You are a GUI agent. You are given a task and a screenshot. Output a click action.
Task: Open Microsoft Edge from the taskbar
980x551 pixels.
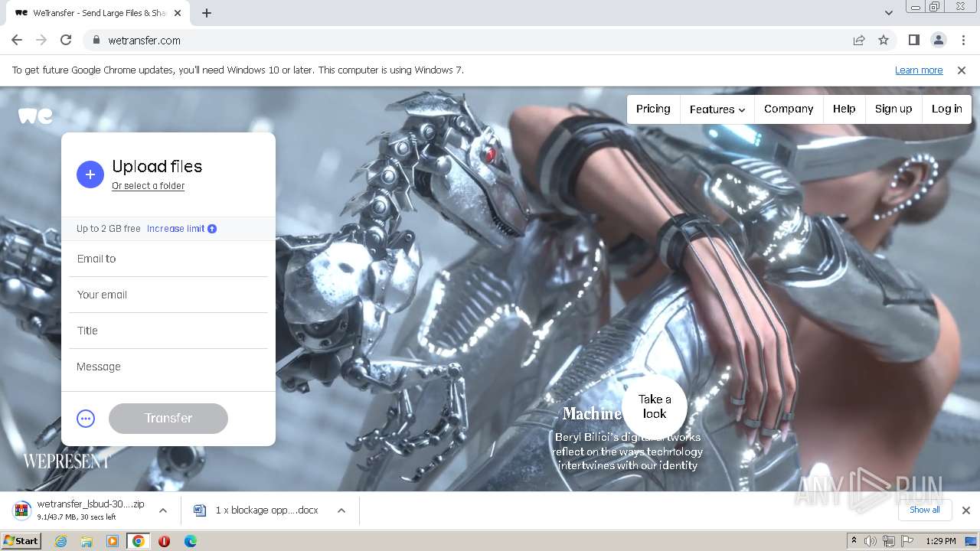click(190, 541)
